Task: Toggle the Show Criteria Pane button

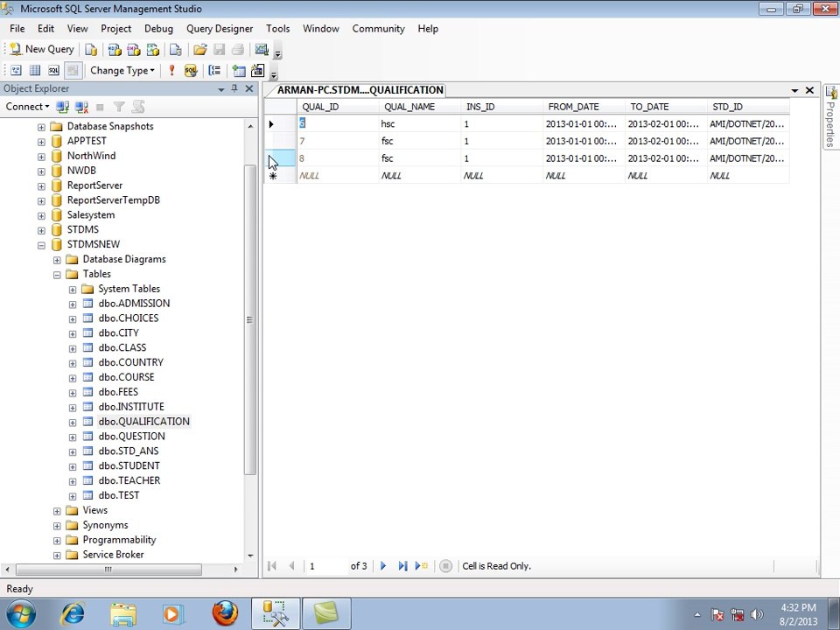Action: (x=35, y=70)
